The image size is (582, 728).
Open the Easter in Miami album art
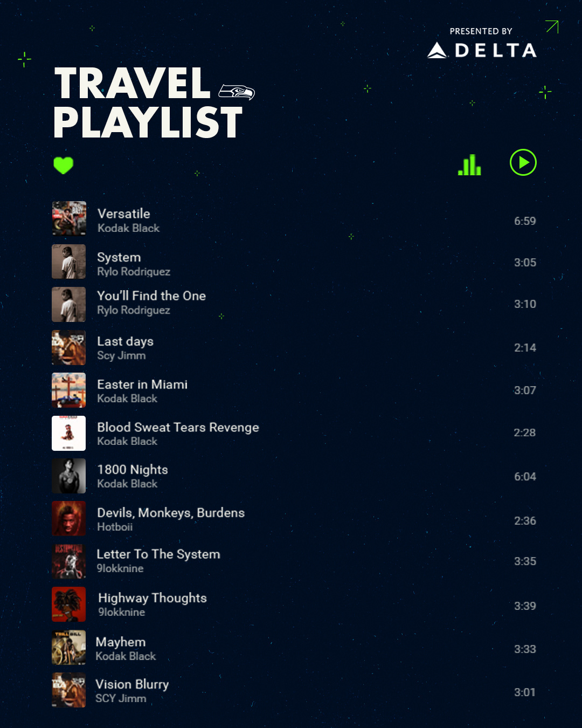pos(69,390)
